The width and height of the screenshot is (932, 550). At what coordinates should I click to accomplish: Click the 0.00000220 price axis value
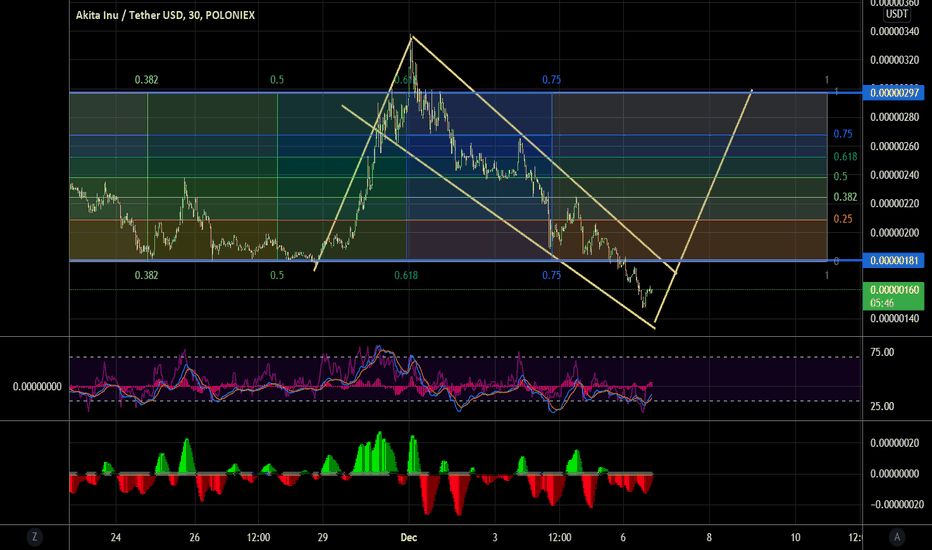pos(894,203)
